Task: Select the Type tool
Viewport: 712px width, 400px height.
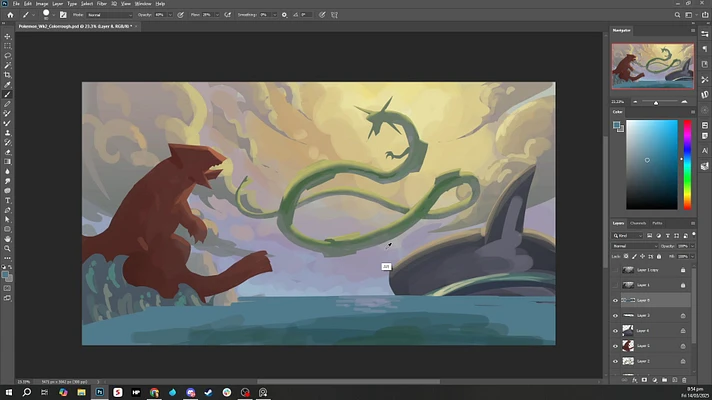Action: (x=7, y=200)
